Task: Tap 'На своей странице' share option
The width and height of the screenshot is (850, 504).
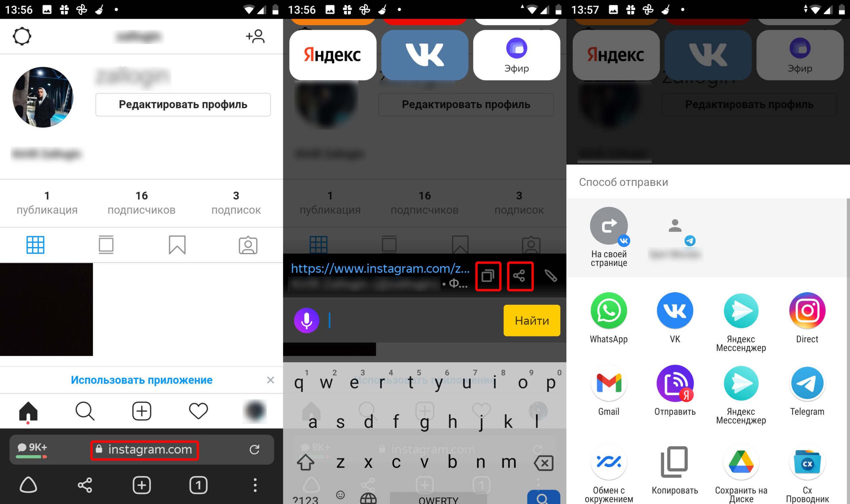Action: coord(608,235)
